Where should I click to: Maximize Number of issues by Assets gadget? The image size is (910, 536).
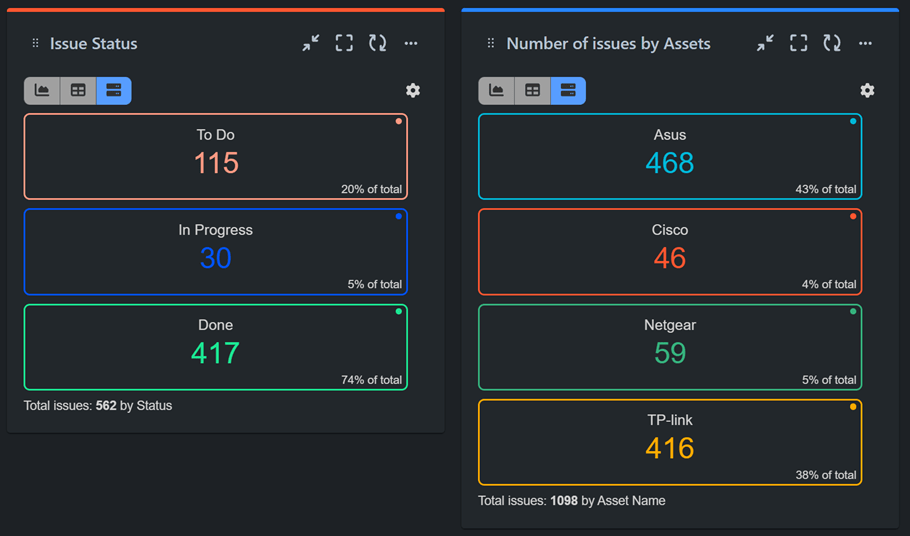click(798, 43)
